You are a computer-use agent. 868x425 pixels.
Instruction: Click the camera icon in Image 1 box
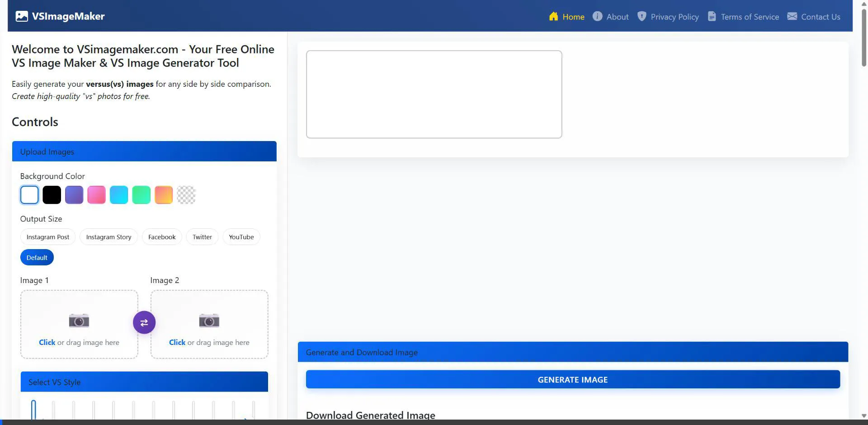[x=79, y=321]
